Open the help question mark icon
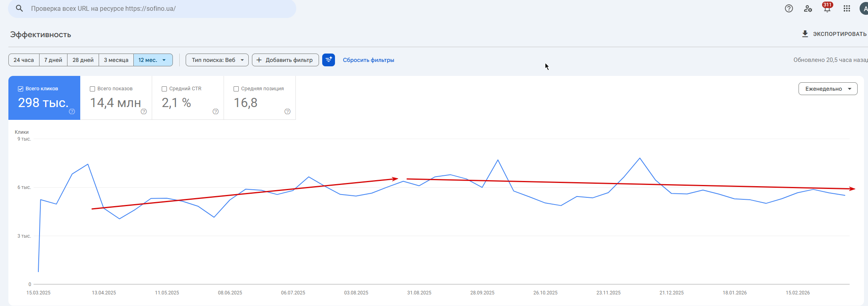868x306 pixels. coord(789,8)
